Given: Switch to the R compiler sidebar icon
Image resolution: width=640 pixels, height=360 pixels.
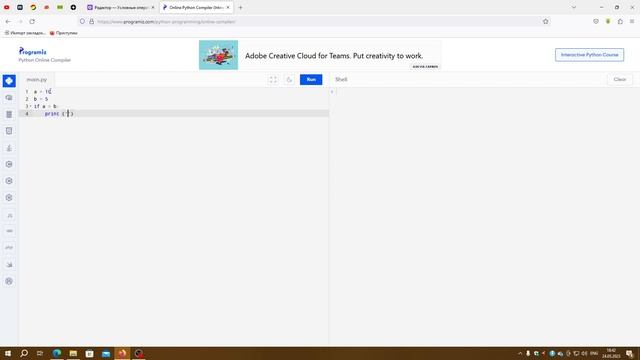Looking at the screenshot, I should [9, 98].
